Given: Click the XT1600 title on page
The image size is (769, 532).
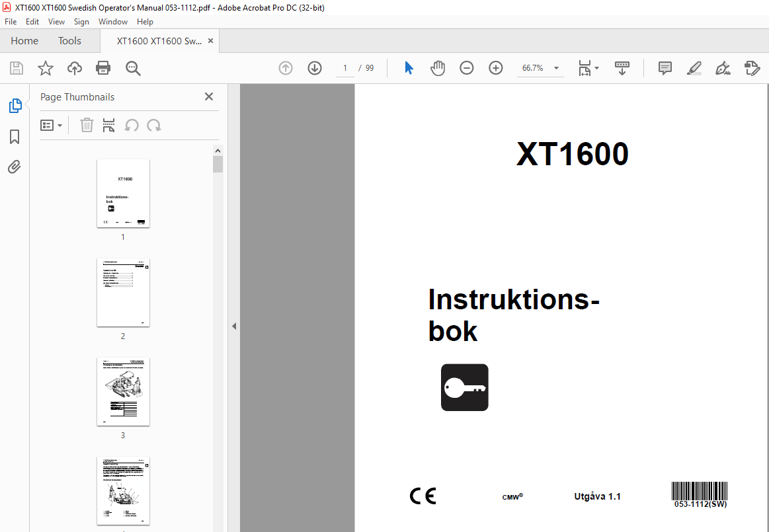Looking at the screenshot, I should [x=573, y=155].
